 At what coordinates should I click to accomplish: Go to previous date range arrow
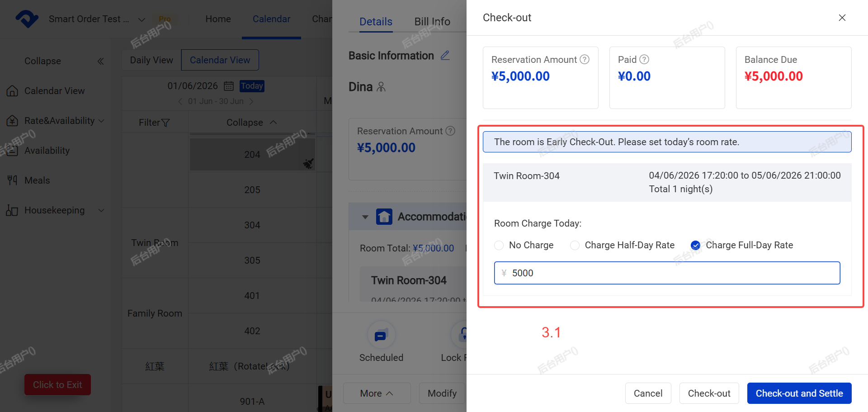click(x=180, y=101)
